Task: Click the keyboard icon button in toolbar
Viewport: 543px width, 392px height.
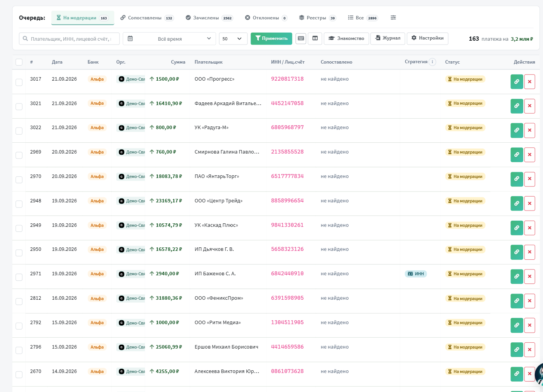Action: click(x=301, y=38)
